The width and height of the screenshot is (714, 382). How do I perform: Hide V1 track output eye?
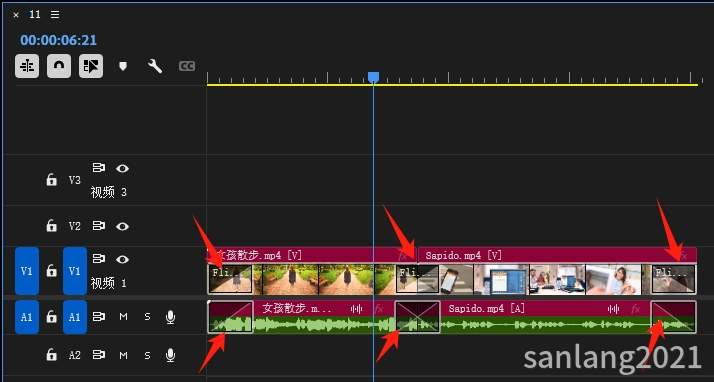(122, 259)
